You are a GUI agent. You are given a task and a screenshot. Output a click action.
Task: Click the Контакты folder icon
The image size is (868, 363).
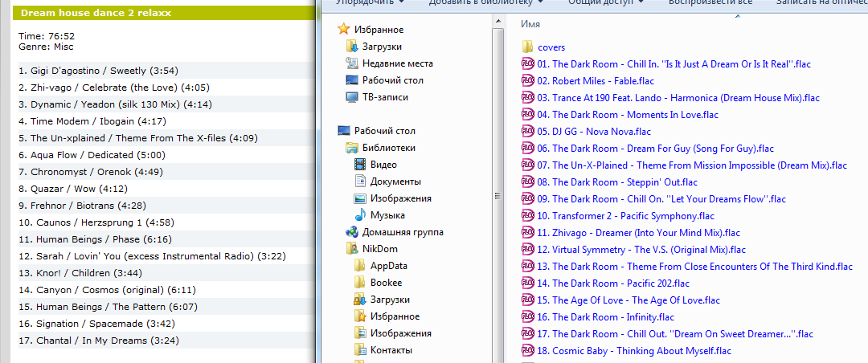360,350
